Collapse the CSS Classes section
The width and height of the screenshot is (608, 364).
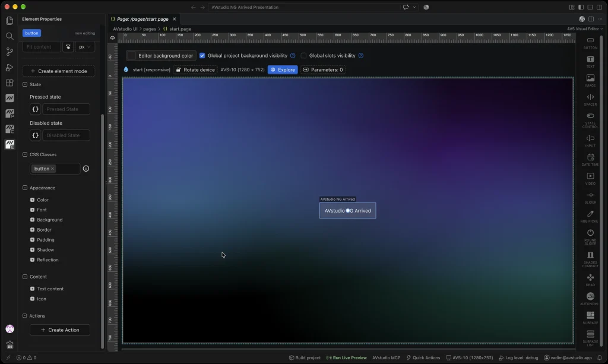click(25, 154)
